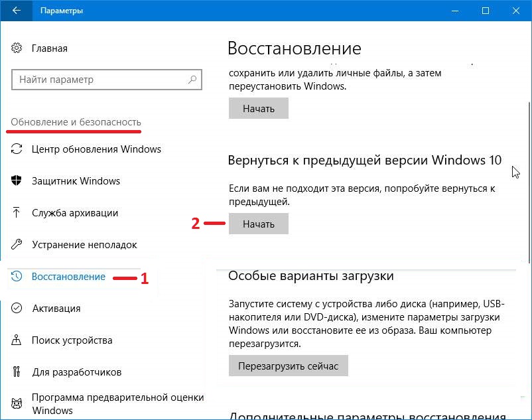Click the Find my device person icon

[x=17, y=340]
